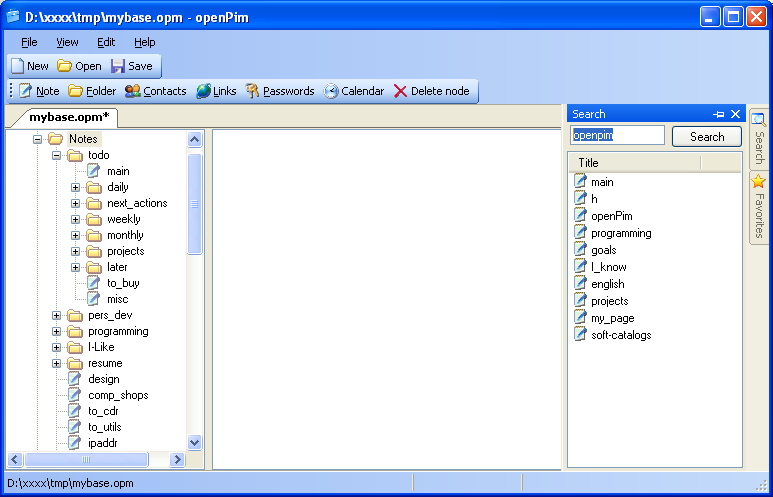This screenshot has width=773, height=497.
Task: Open a file with the Open button
Action: tap(79, 66)
